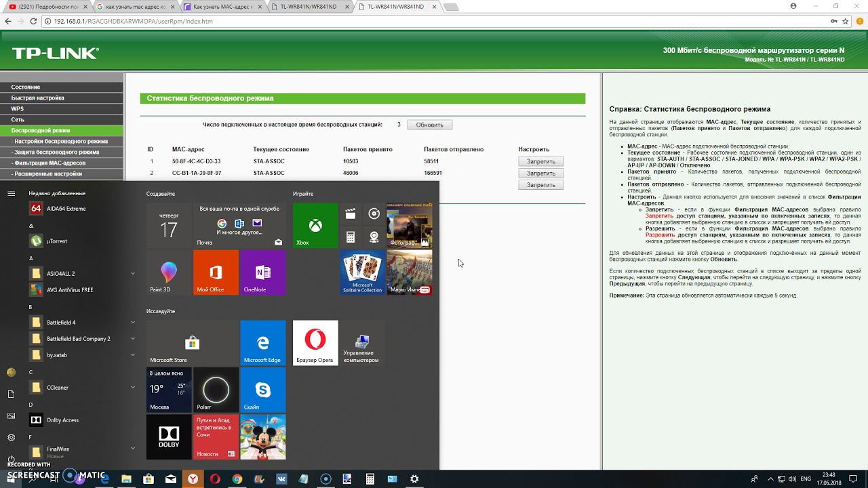Open the Microsoft Edge tile
The height and width of the screenshot is (488, 868).
pyautogui.click(x=262, y=343)
